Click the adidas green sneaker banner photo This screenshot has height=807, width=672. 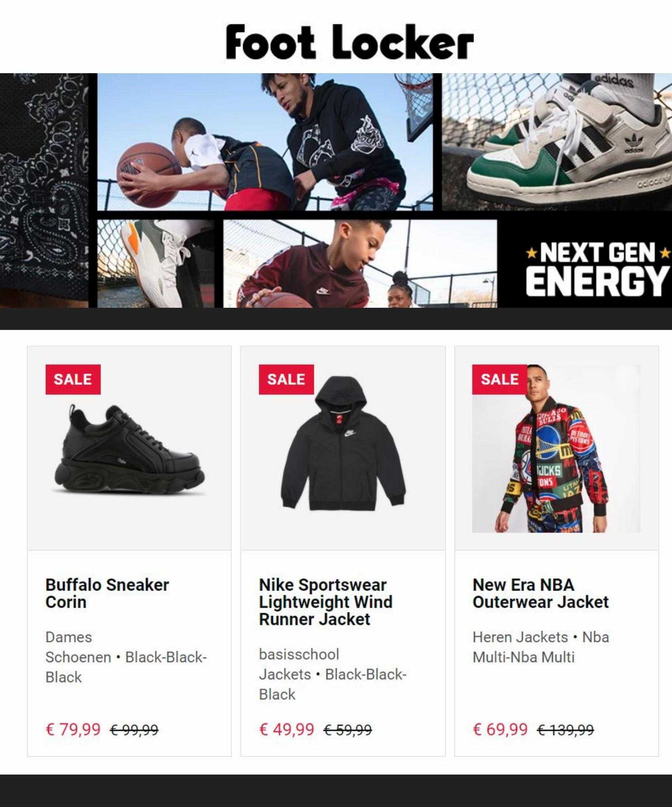[557, 142]
